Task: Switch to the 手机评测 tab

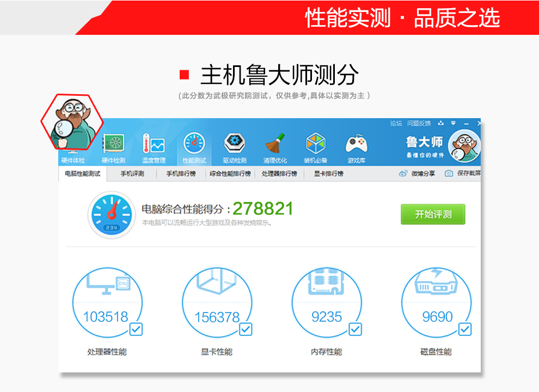Action: pos(132,174)
